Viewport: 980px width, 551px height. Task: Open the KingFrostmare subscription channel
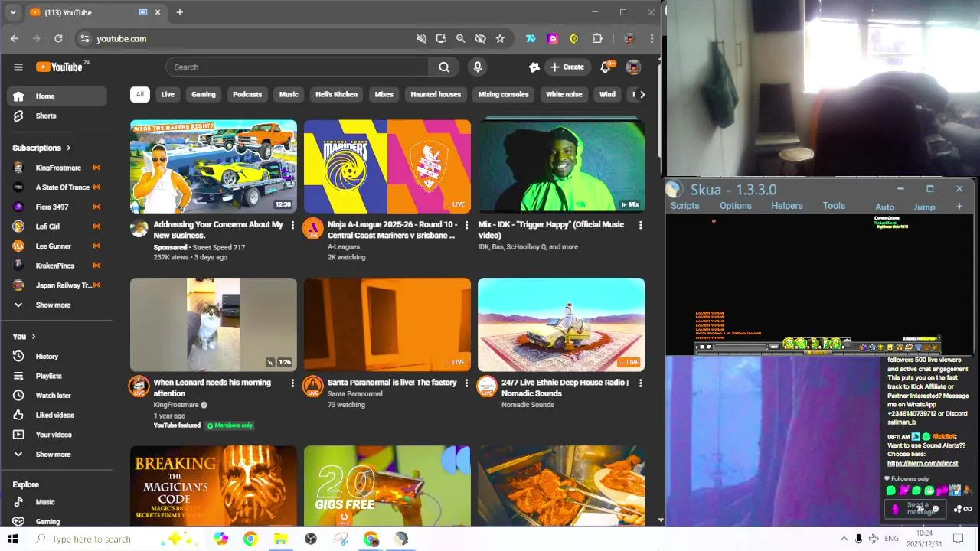pos(58,168)
